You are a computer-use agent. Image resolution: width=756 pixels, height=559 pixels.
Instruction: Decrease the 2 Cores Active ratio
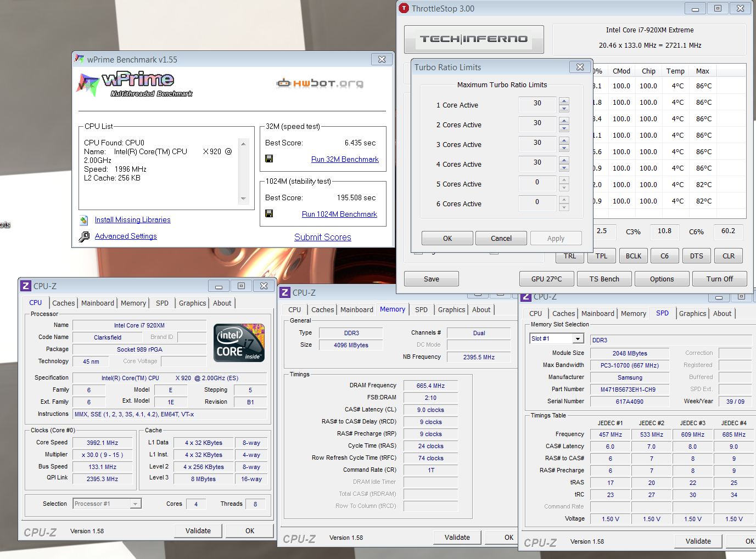tap(564, 128)
